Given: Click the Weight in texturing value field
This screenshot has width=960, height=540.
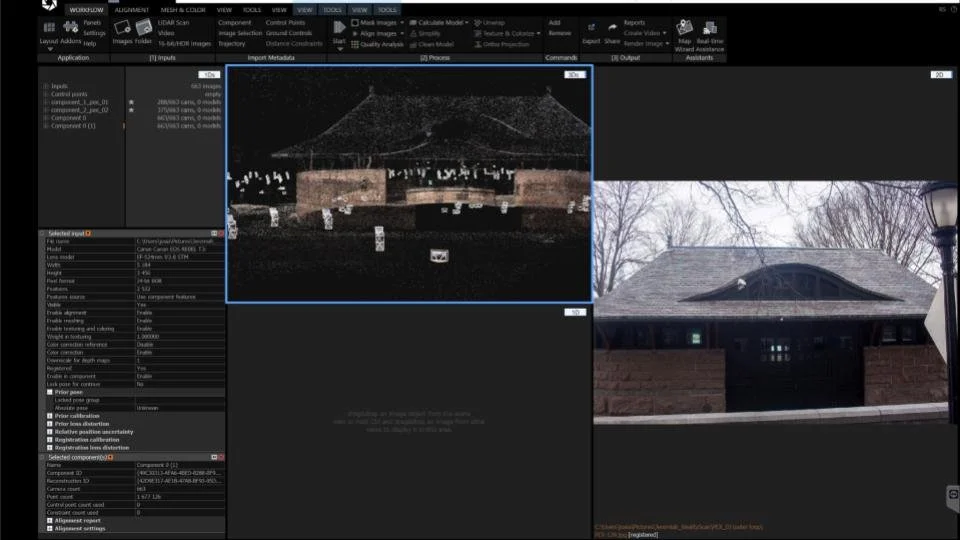Looking at the screenshot, I should [179, 337].
